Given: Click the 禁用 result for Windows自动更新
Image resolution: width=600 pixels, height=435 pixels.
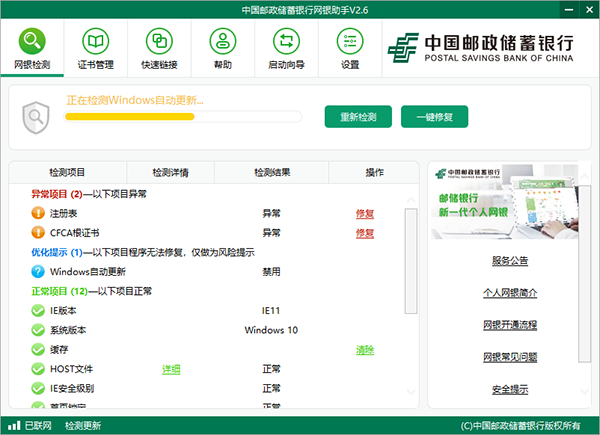Looking at the screenshot, I should click(271, 272).
